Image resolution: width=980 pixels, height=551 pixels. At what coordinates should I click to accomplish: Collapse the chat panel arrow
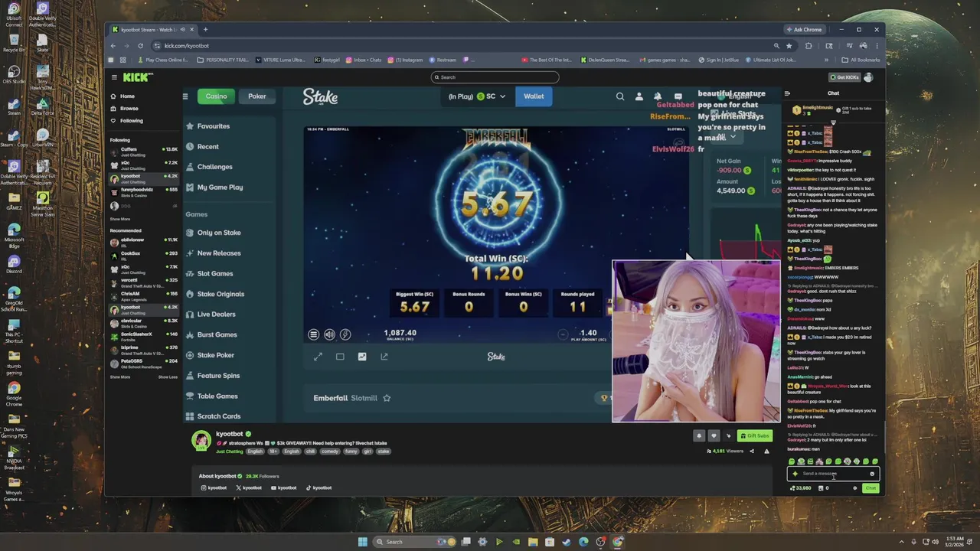coord(787,93)
